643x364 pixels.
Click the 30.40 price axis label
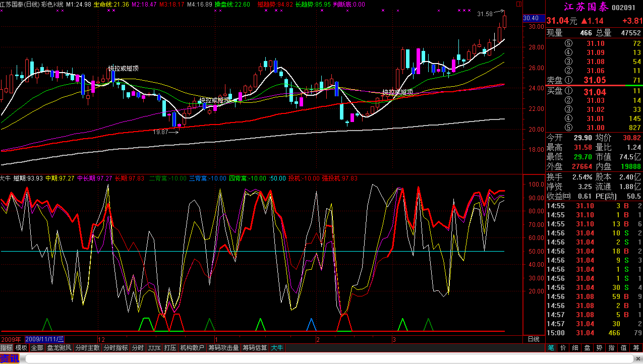pyautogui.click(x=531, y=18)
